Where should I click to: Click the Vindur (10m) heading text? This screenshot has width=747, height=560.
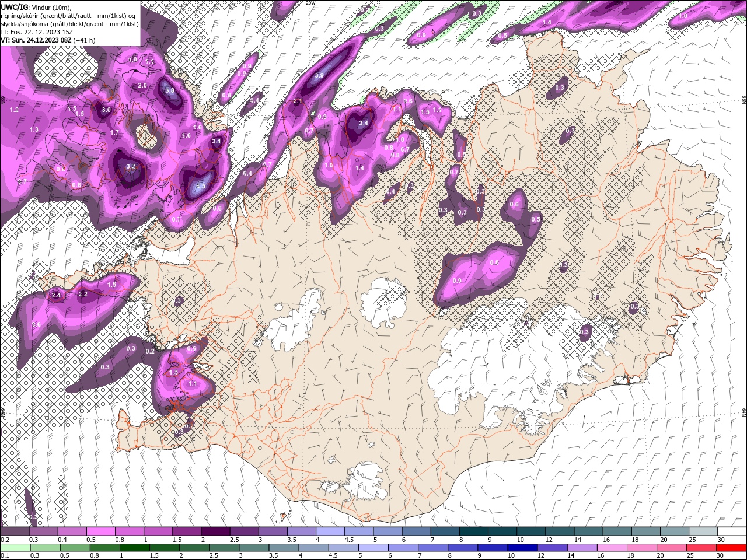tap(51, 6)
